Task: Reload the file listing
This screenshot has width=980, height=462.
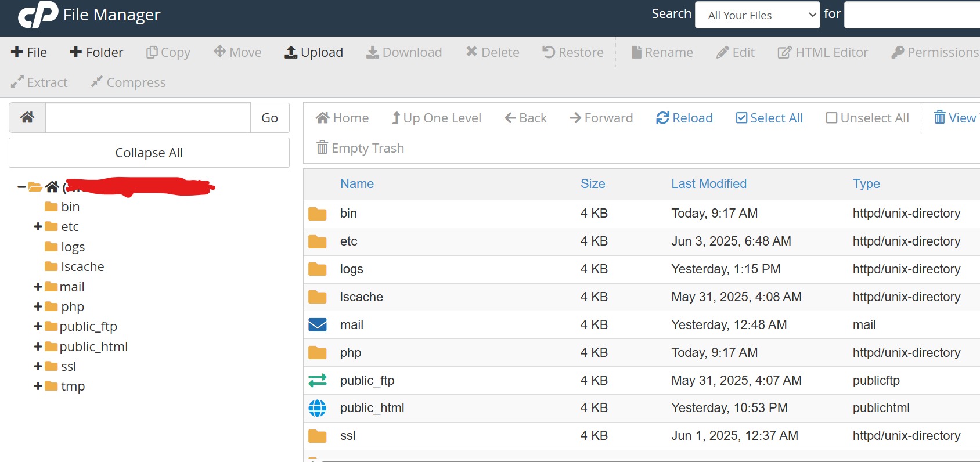Action: click(x=684, y=118)
